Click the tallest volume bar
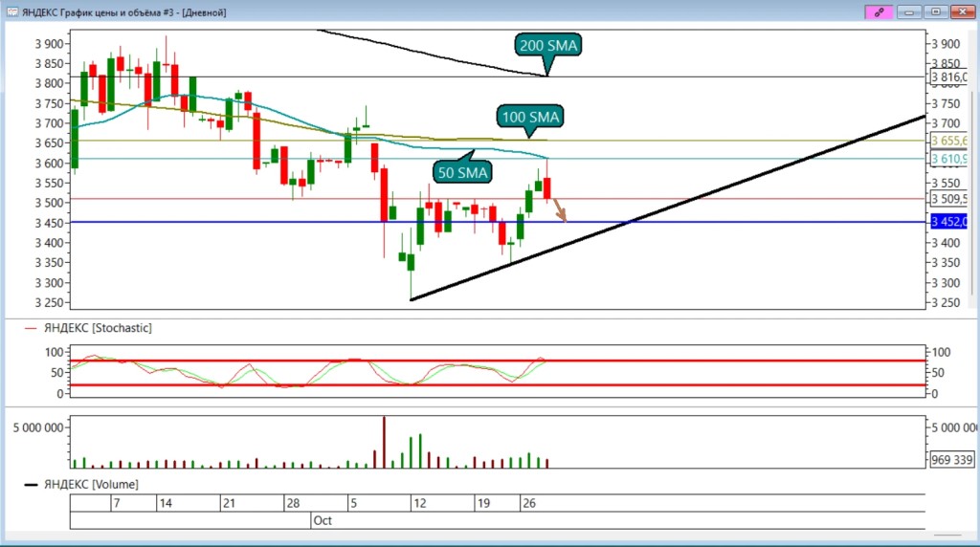 coord(384,442)
